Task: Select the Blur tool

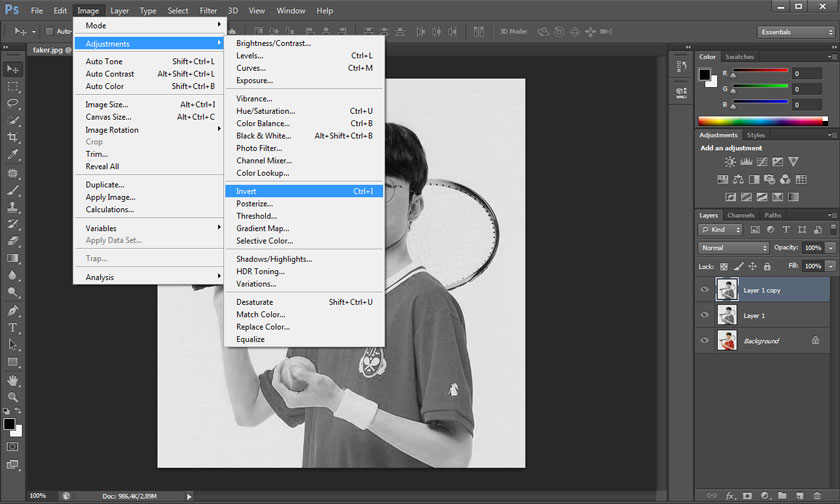Action: pyautogui.click(x=12, y=275)
